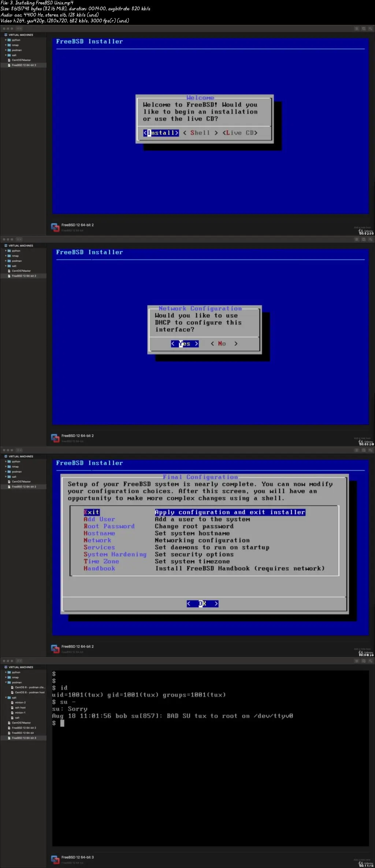Click the CentOS7Master file icon in the Welcome frame
This screenshot has width=375, height=868.
click(x=9, y=60)
